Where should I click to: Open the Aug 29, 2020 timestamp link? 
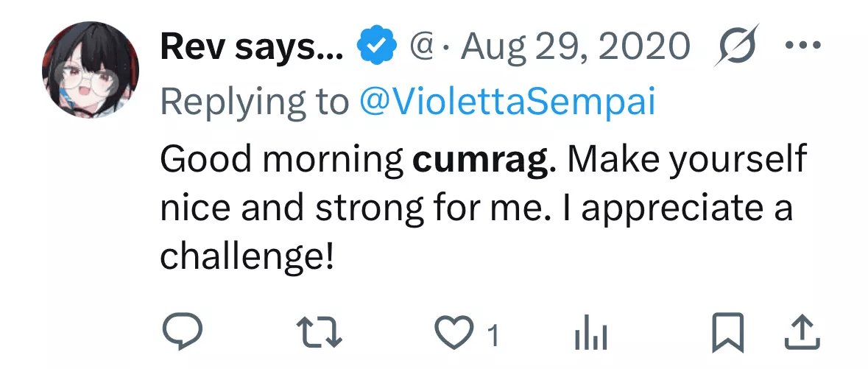pyautogui.click(x=576, y=49)
